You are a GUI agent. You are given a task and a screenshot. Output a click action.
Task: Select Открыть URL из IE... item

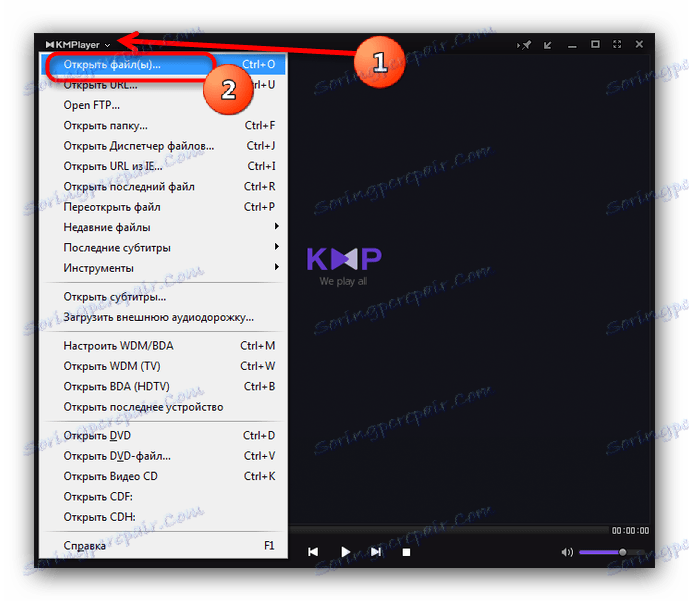(163, 166)
